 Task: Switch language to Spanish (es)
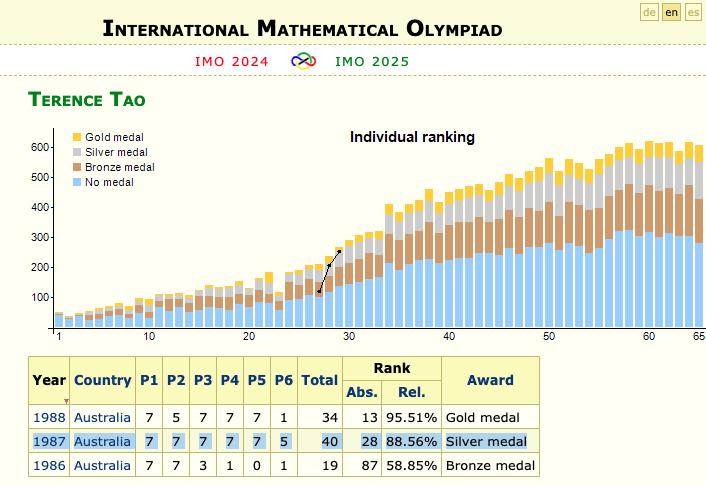[x=693, y=13]
